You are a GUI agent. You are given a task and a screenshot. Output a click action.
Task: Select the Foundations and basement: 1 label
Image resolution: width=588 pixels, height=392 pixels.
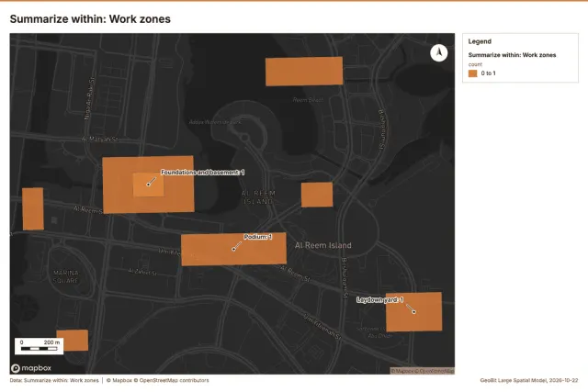pos(202,173)
